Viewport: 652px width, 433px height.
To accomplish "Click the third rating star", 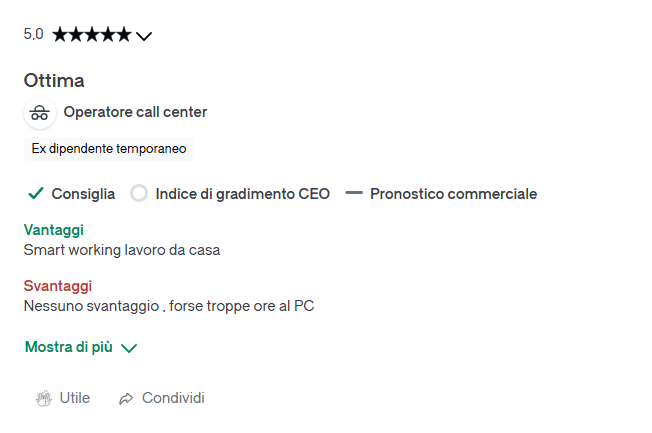I will 92,35.
